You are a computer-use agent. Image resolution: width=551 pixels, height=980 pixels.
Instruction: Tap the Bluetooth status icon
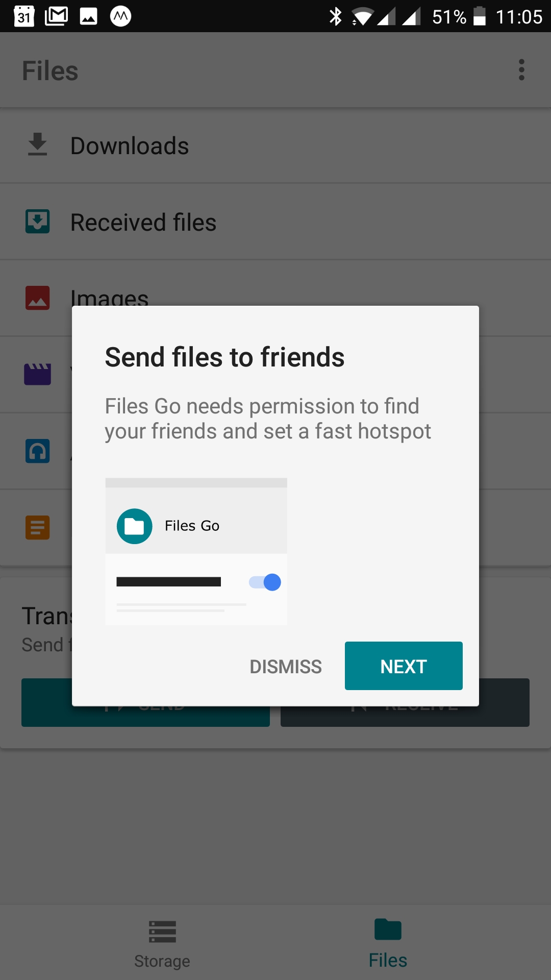pos(335,17)
